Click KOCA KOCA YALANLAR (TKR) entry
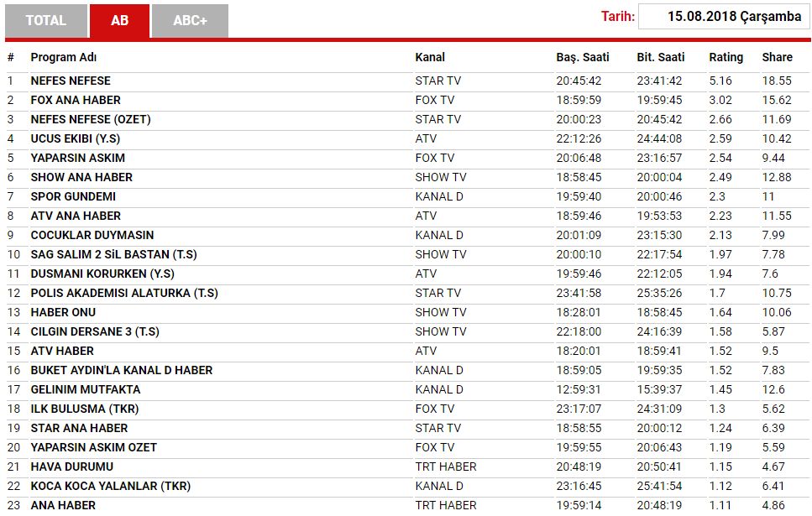 click(111, 486)
